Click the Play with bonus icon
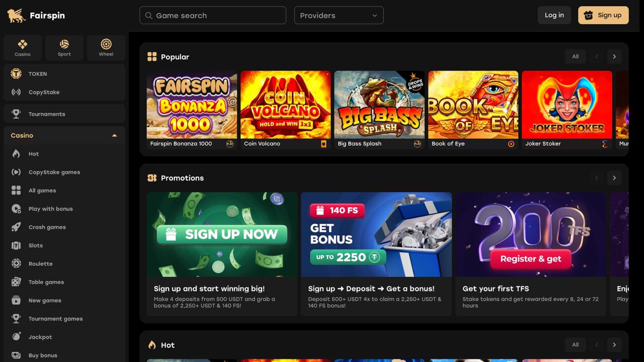 [x=16, y=209]
